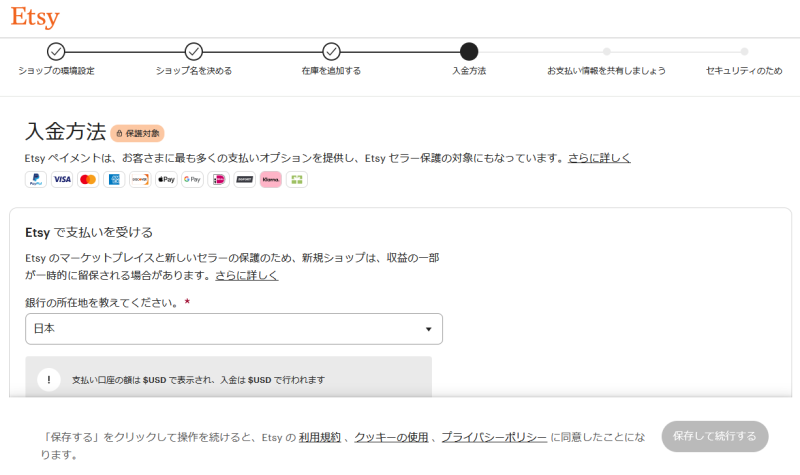
Task: Open さらに詳しく link under Etsy で支払いを受ける
Action: coord(247,276)
